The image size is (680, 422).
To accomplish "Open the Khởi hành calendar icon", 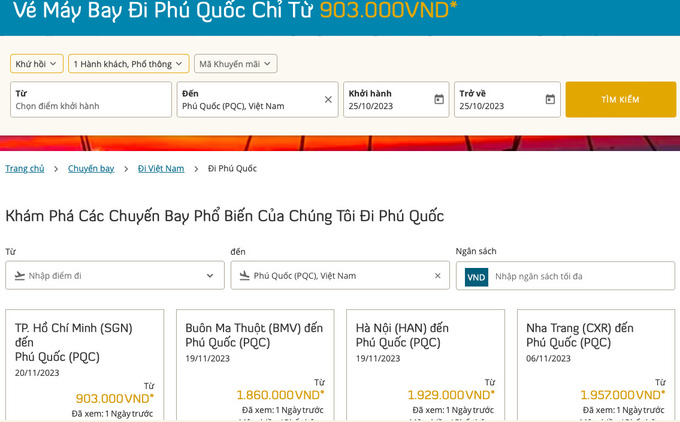I will coord(439,99).
